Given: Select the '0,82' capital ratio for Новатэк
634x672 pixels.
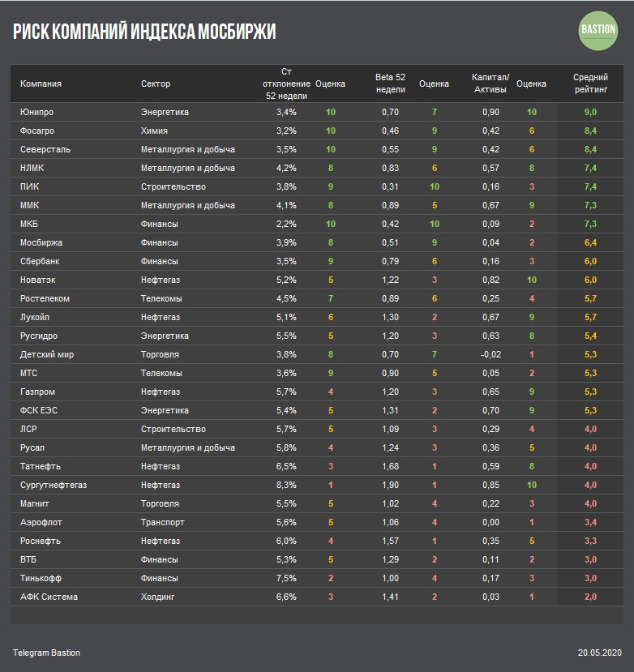Looking at the screenshot, I should pyautogui.click(x=490, y=280).
